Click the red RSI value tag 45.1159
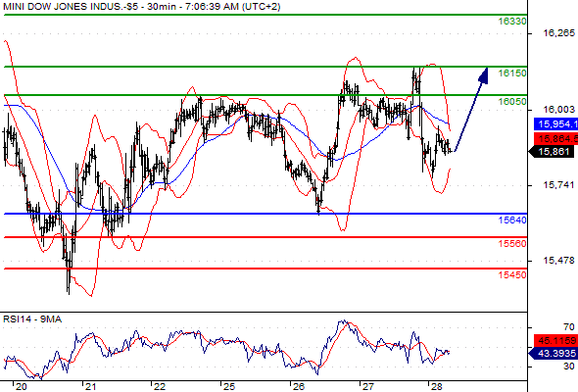Screen dimensions: 578x392 coord(555,340)
